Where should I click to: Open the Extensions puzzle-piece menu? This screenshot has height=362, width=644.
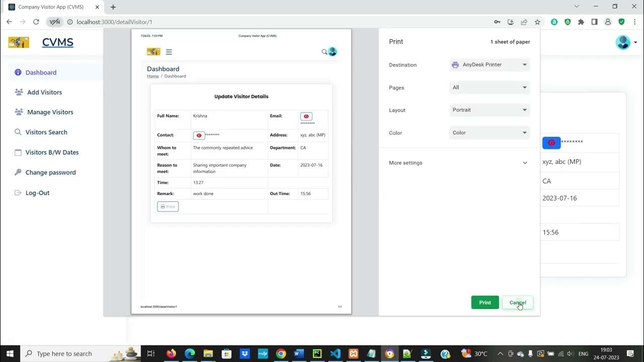pos(581,22)
